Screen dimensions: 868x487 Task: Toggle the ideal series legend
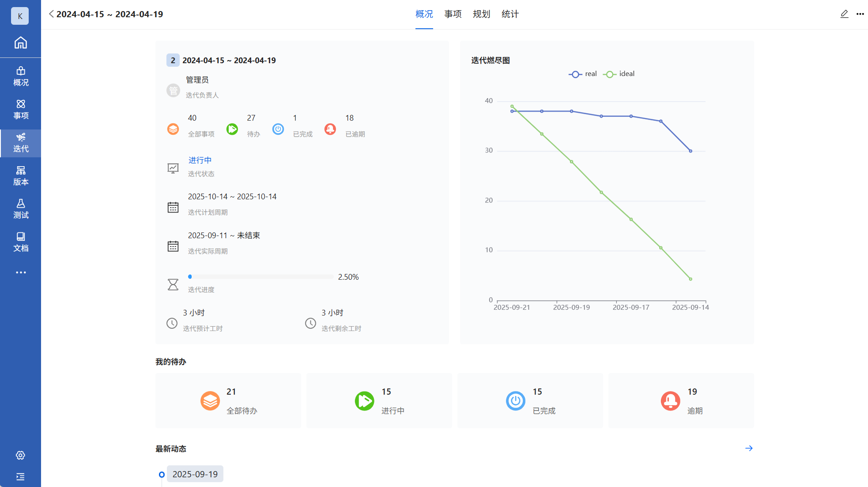tap(619, 74)
